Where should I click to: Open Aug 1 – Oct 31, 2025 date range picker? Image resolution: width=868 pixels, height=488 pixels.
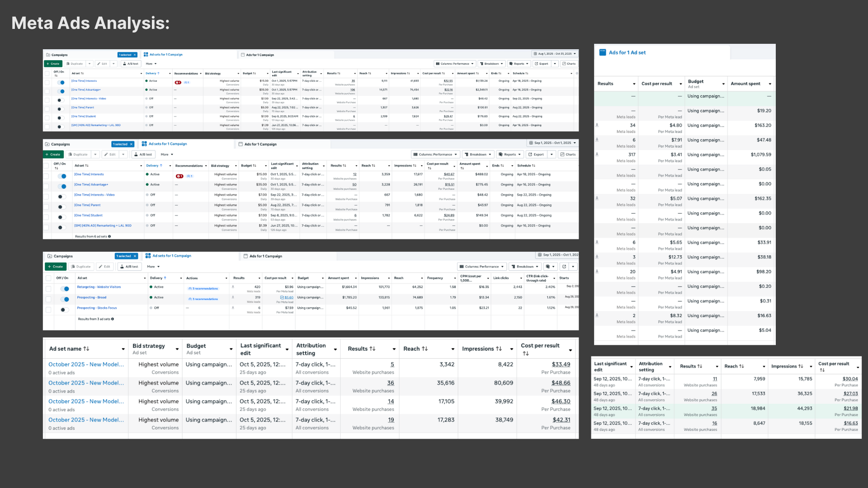click(555, 54)
